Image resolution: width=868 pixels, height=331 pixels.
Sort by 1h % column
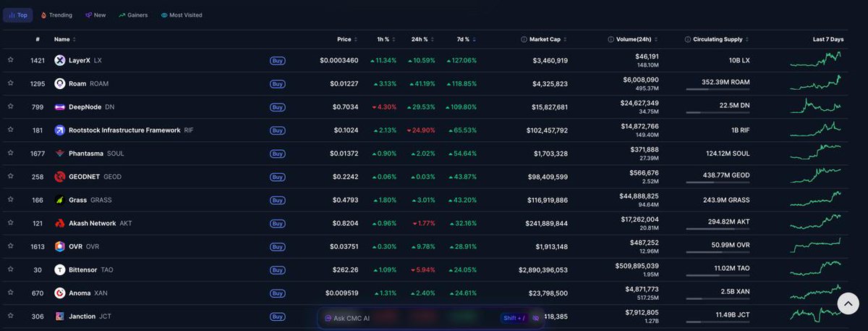click(x=386, y=39)
